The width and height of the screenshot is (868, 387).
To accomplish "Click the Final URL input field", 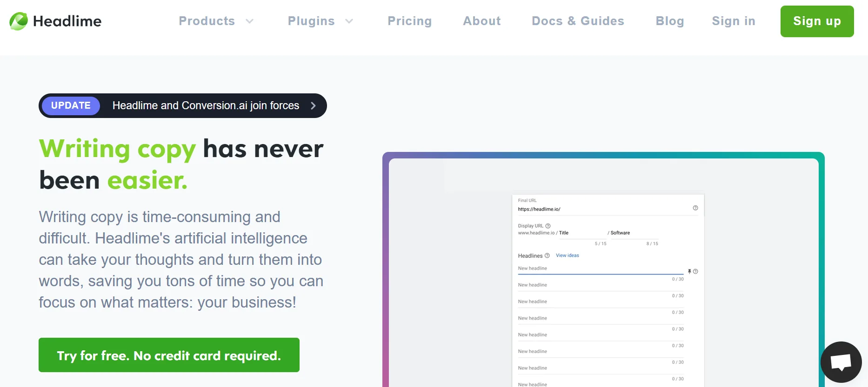I will [602, 210].
